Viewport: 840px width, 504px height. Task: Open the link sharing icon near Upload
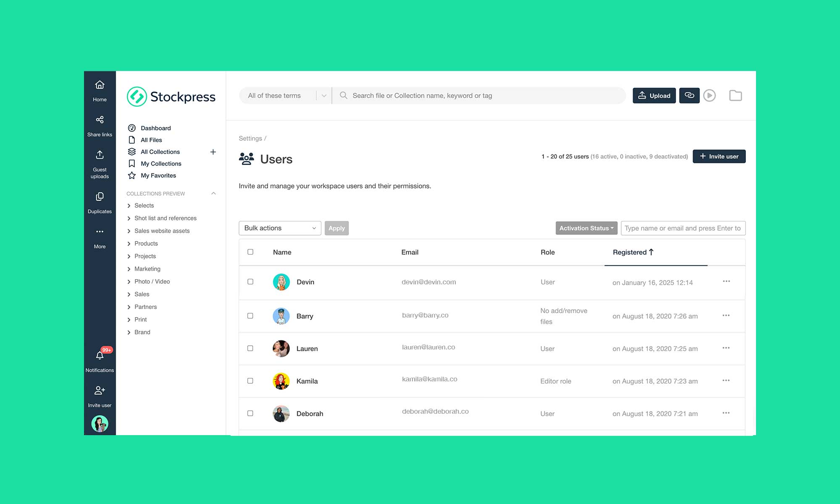click(x=689, y=95)
